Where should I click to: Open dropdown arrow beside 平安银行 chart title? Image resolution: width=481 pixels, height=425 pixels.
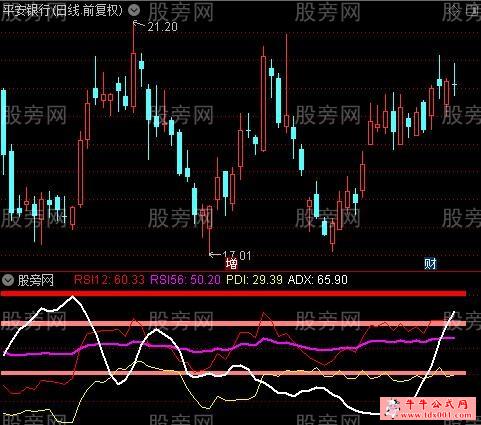click(134, 11)
